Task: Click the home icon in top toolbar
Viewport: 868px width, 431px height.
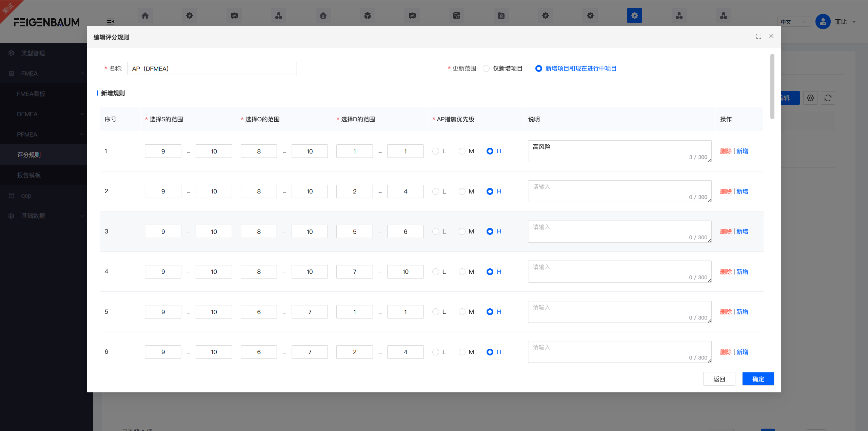Action: point(145,16)
